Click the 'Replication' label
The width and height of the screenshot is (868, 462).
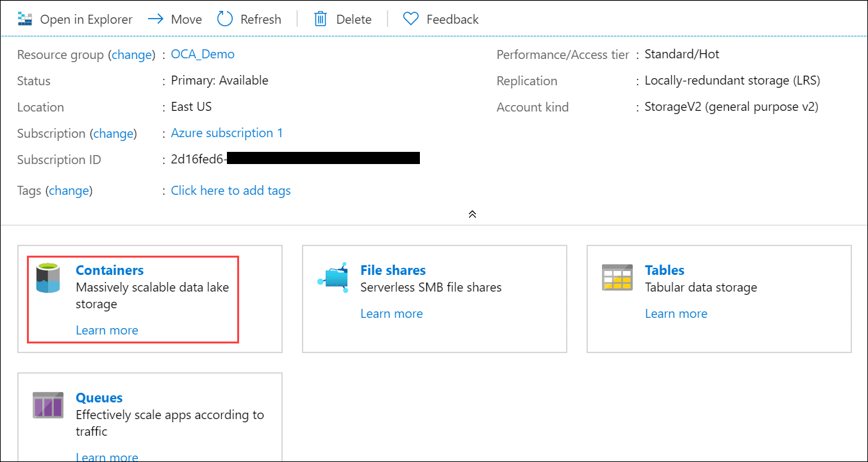527,81
